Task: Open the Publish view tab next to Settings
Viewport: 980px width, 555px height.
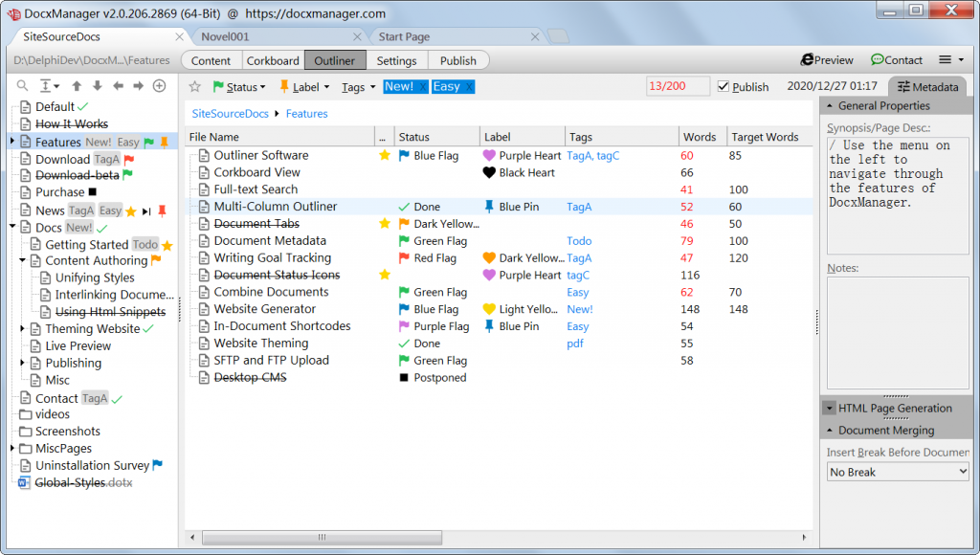Action: click(x=458, y=60)
